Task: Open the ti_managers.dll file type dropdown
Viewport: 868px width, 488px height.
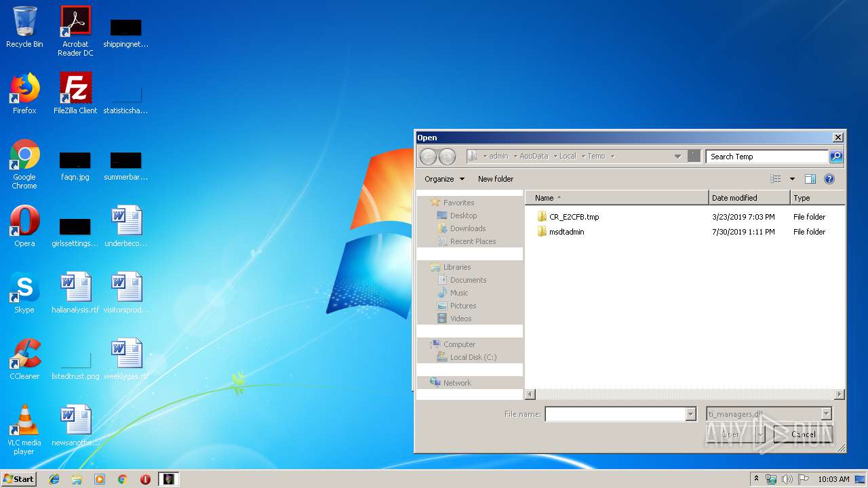Action: coord(769,414)
